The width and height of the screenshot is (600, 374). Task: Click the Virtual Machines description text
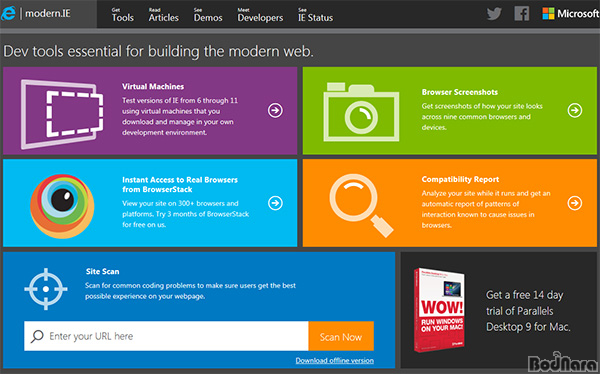180,117
